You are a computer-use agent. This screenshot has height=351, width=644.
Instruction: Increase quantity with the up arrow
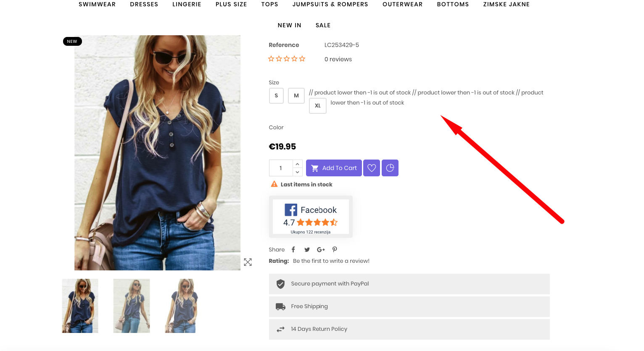coord(298,164)
